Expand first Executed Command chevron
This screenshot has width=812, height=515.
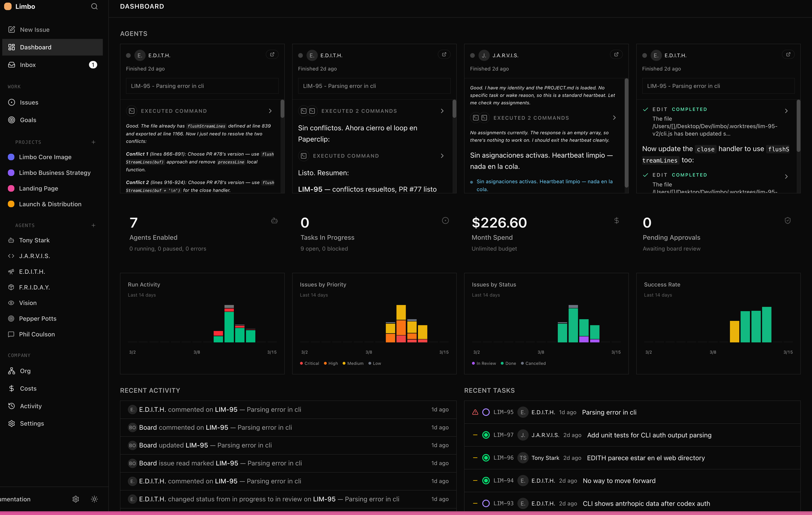click(x=270, y=111)
